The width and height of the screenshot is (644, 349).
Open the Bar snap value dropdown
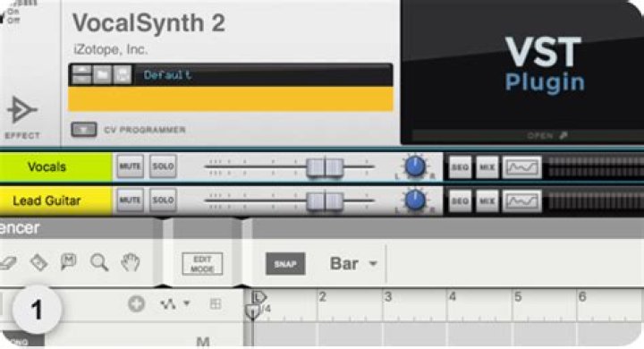click(353, 263)
